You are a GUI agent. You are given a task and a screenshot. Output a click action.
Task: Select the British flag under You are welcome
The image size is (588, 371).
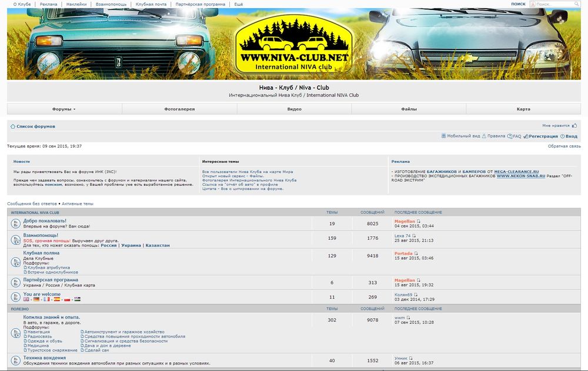[x=26, y=299]
